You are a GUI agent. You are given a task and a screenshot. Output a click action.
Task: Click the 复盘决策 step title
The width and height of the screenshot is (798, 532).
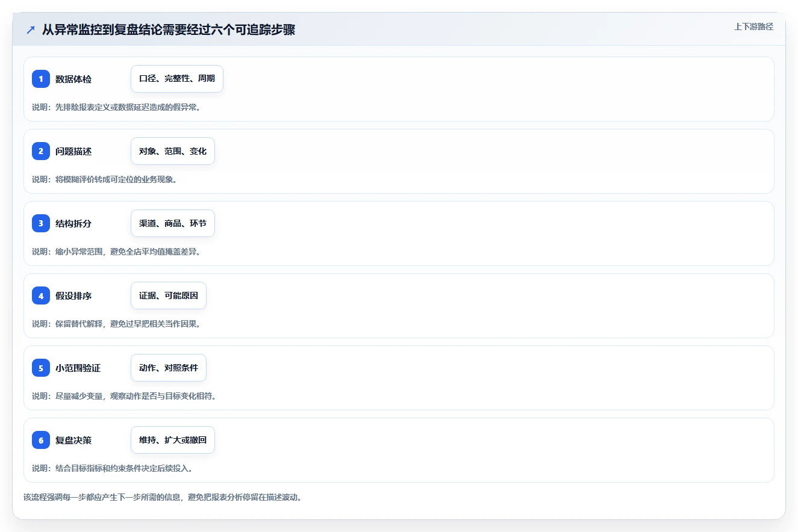coord(73,440)
